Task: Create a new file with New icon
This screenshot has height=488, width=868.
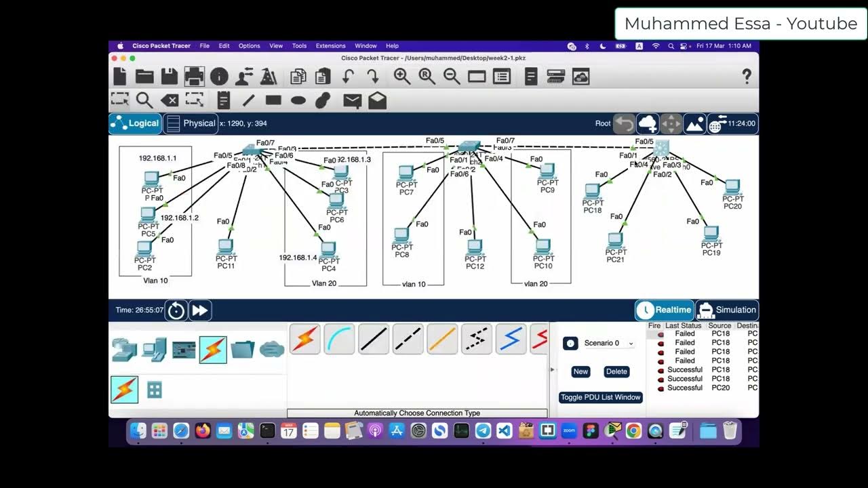Action: [x=119, y=76]
